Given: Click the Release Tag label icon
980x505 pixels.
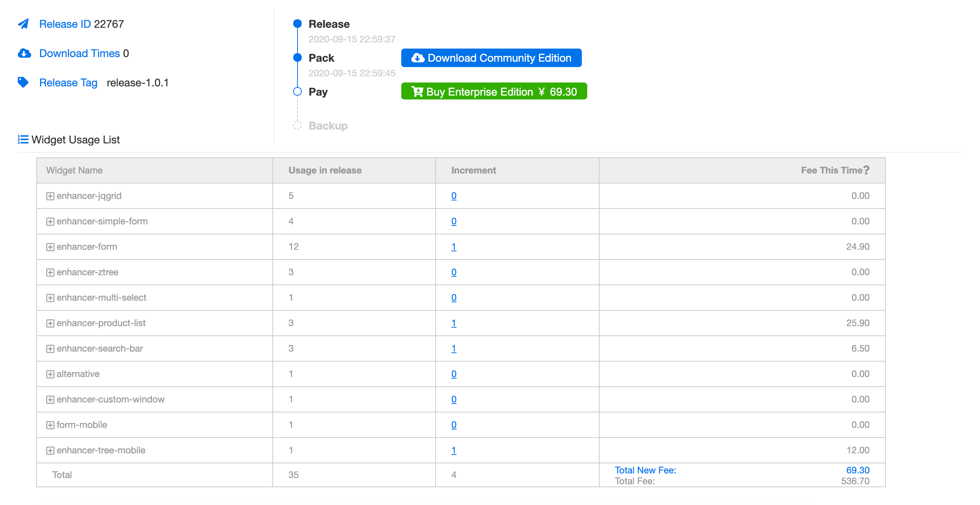Looking at the screenshot, I should click(23, 82).
